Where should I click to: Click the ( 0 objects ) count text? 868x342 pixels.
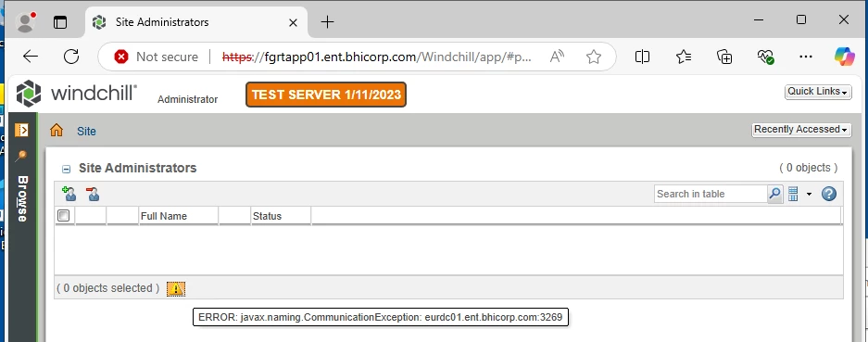[x=808, y=168]
